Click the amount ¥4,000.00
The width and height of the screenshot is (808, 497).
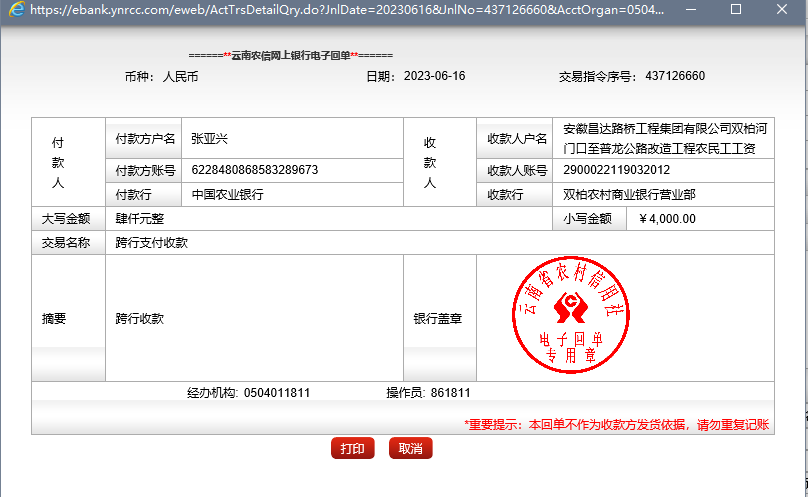pos(667,218)
